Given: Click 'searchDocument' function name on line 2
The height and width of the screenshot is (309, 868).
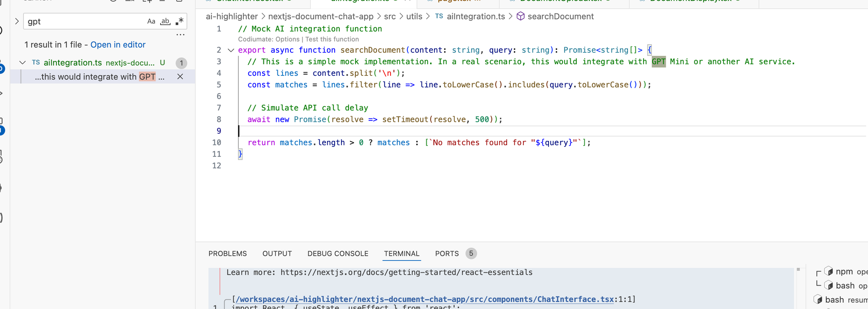Looking at the screenshot, I should 372,50.
